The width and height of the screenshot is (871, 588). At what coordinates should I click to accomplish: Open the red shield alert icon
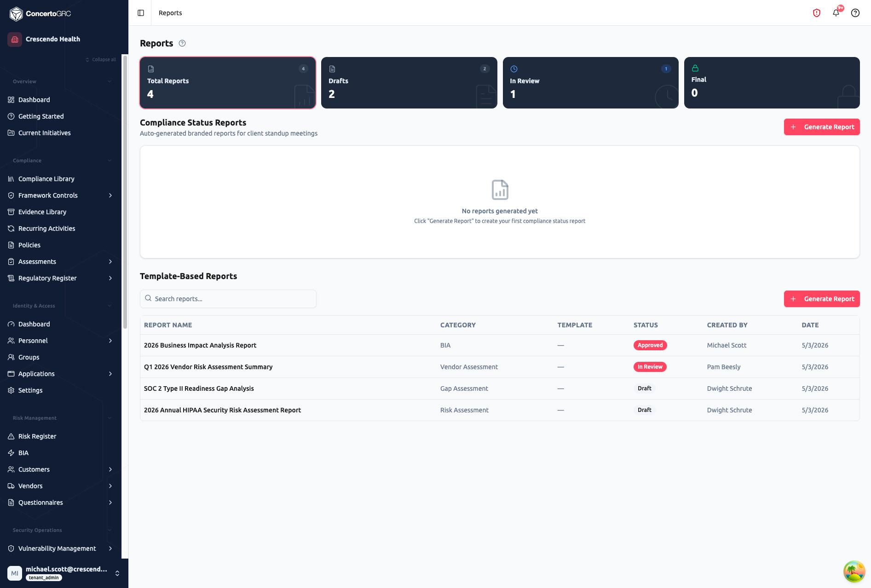[x=817, y=13]
